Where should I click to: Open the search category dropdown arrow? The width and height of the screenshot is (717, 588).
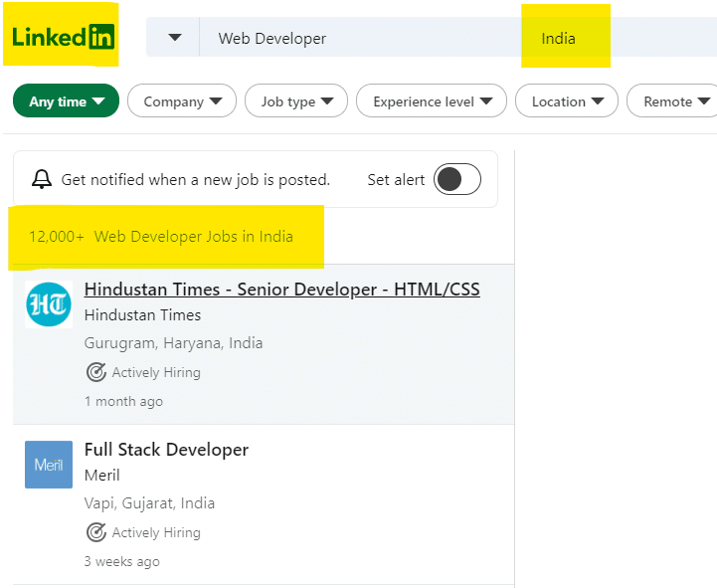tap(175, 37)
